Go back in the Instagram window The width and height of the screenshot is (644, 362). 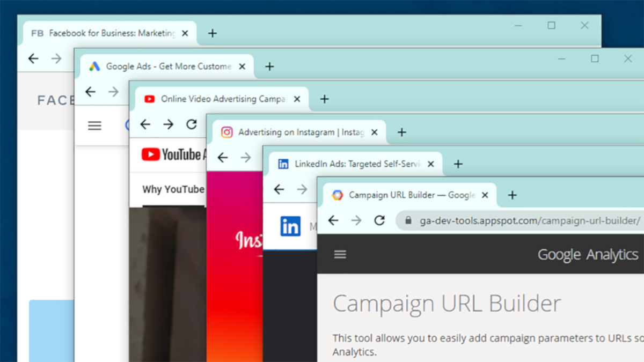223,157
